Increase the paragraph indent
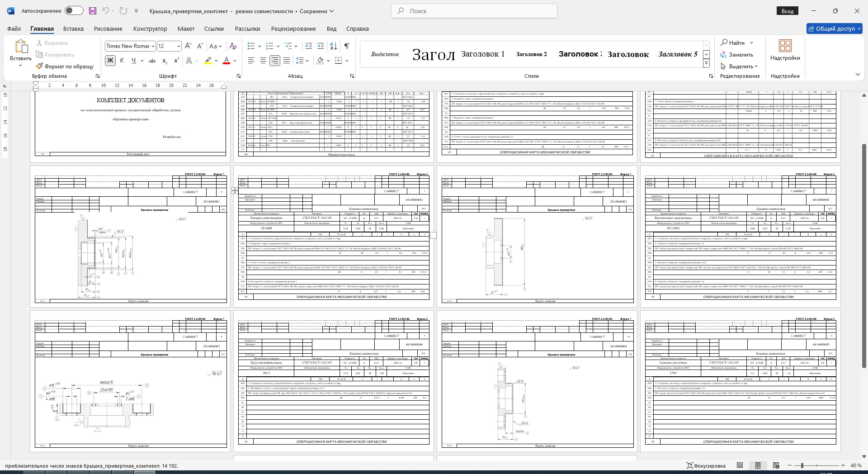The width and height of the screenshot is (868, 474). point(321,46)
